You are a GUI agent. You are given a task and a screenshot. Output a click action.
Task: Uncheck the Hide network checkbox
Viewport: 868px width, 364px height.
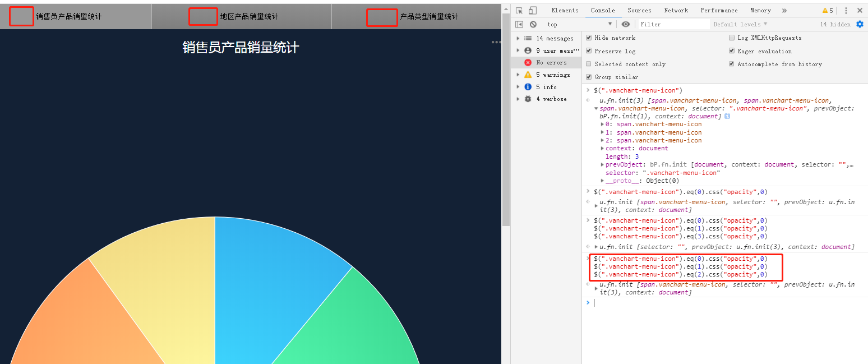(589, 38)
